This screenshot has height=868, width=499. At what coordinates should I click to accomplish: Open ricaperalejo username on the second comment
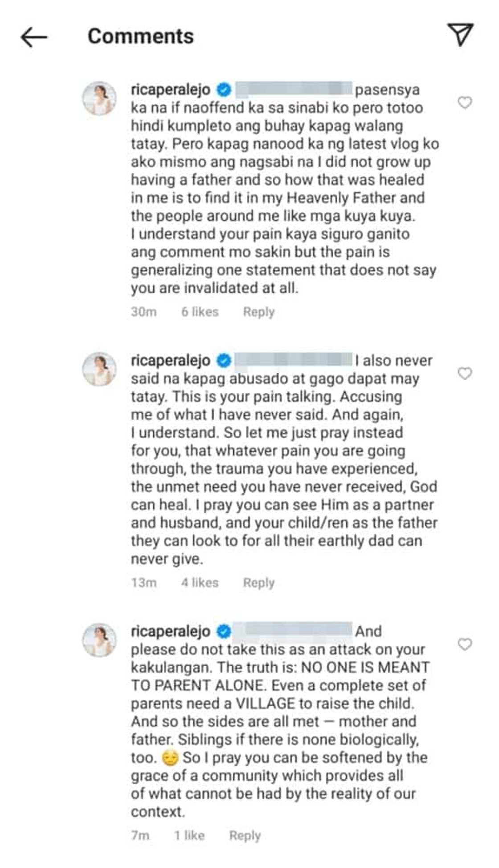(170, 360)
